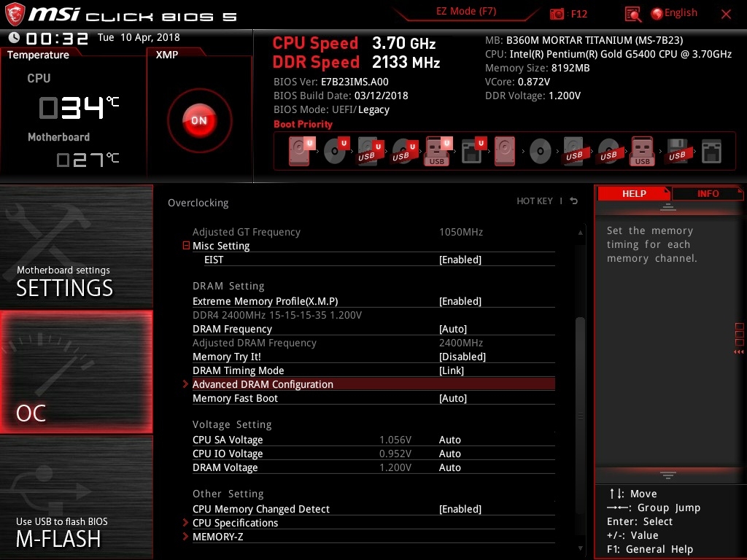Open the Memory Try It! Disabled option
This screenshot has height=560, width=747.
click(x=462, y=356)
